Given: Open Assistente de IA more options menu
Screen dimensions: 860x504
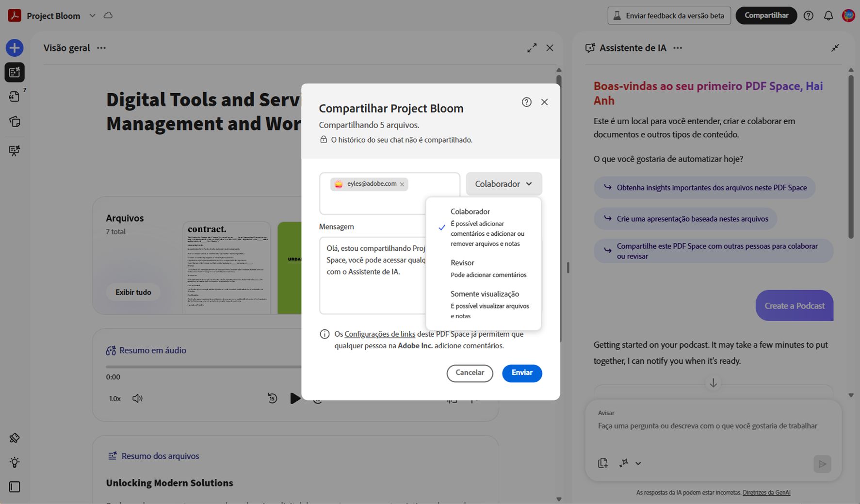Looking at the screenshot, I should pos(678,48).
